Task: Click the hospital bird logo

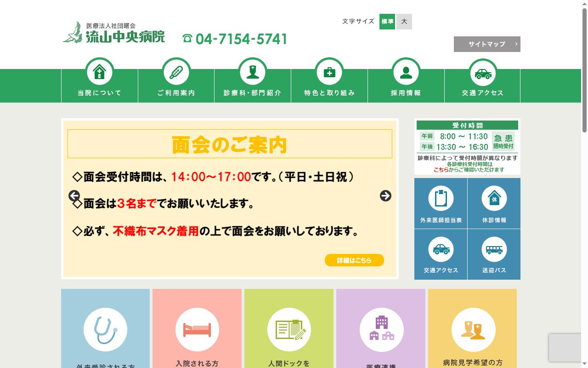Action: pos(73,32)
